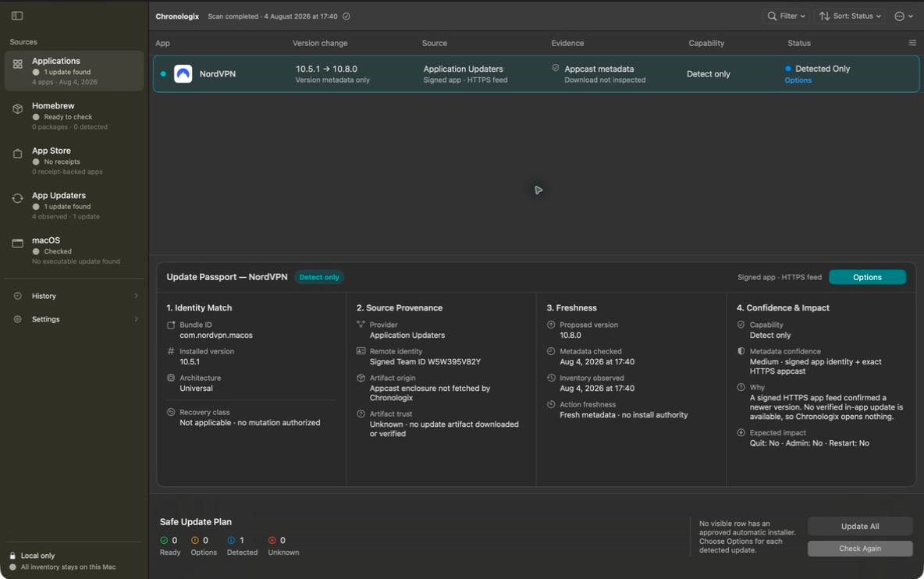The width and height of the screenshot is (924, 579).
Task: Click the Recovery class icon
Action: [171, 412]
